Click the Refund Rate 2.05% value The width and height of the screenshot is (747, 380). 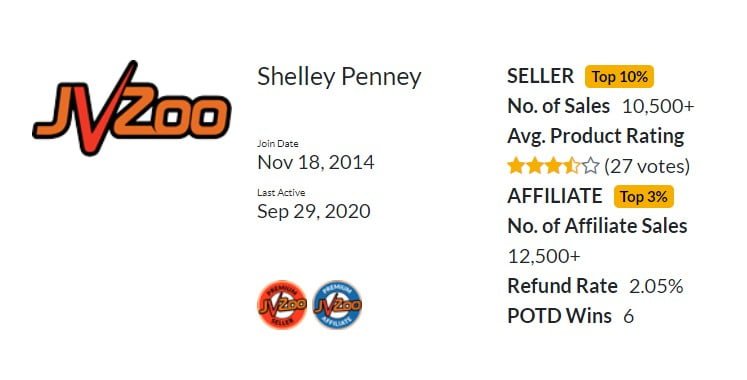pyautogui.click(x=656, y=287)
